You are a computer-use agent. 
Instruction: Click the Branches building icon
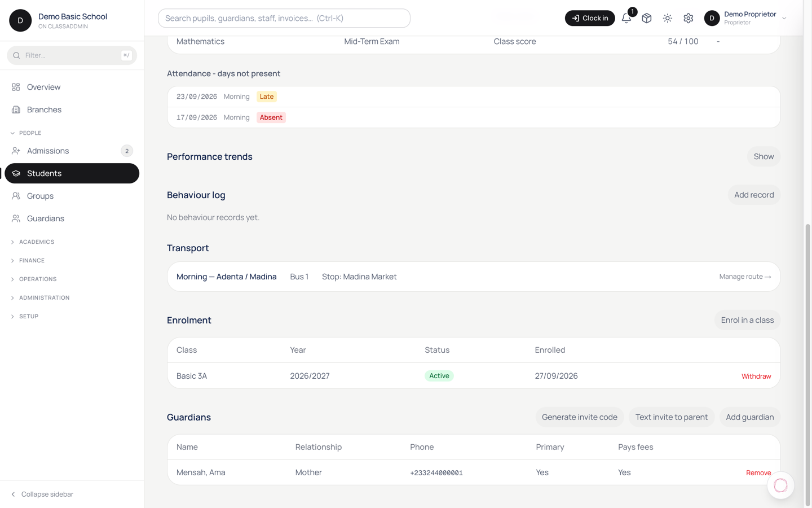pyautogui.click(x=16, y=110)
